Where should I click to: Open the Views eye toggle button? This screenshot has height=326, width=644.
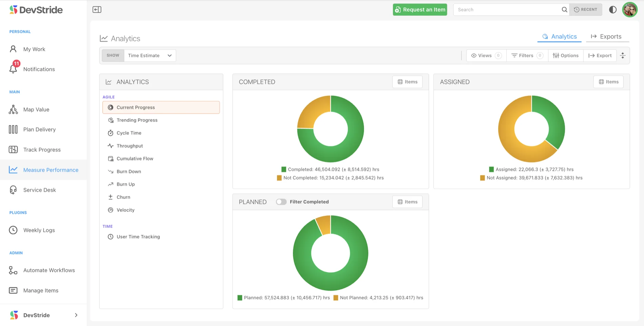[486, 56]
